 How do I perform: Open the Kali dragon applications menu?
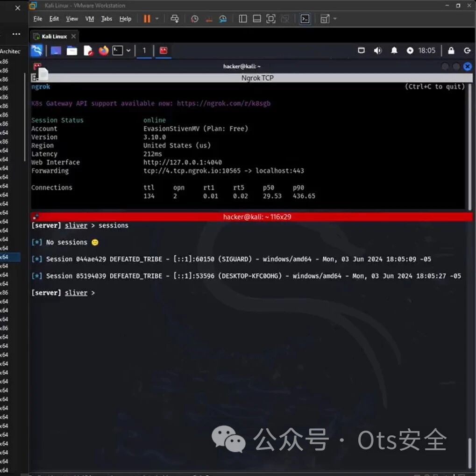pos(37,50)
